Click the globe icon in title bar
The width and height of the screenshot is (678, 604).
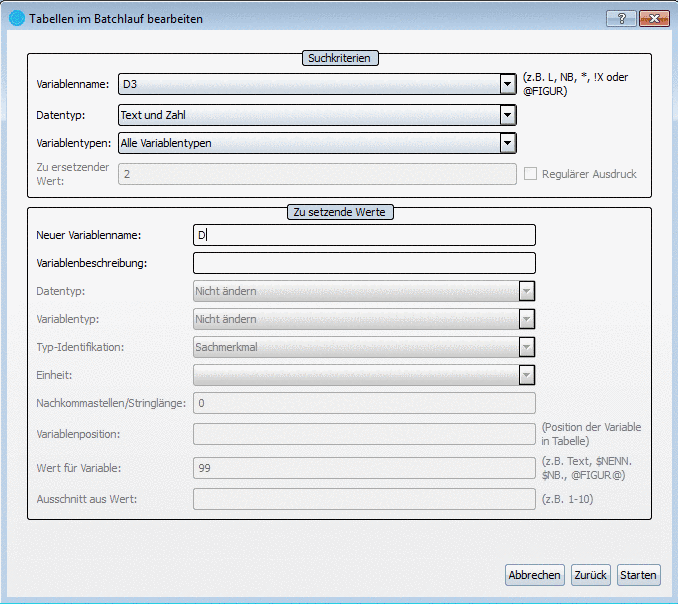(x=16, y=19)
